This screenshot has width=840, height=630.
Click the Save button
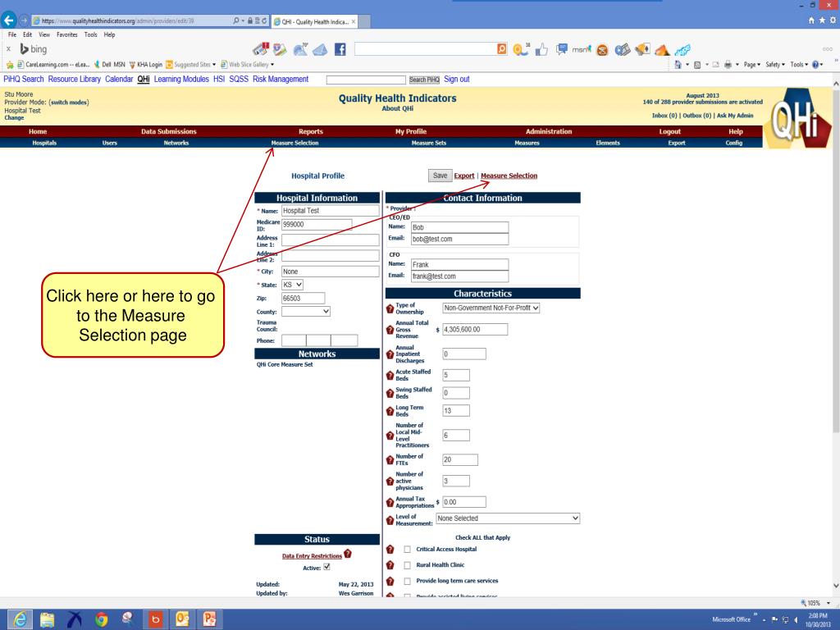click(x=440, y=176)
